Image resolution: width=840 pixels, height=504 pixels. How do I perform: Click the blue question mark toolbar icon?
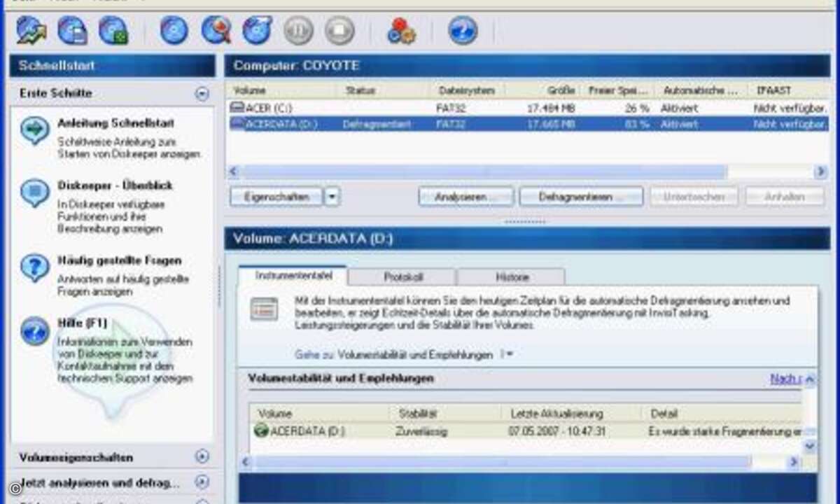pos(463,31)
